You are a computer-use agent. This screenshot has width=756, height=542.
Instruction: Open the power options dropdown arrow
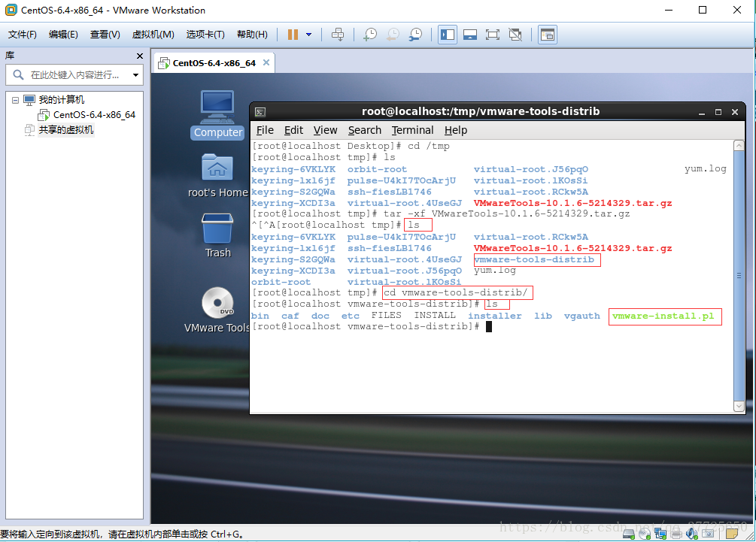tap(308, 35)
